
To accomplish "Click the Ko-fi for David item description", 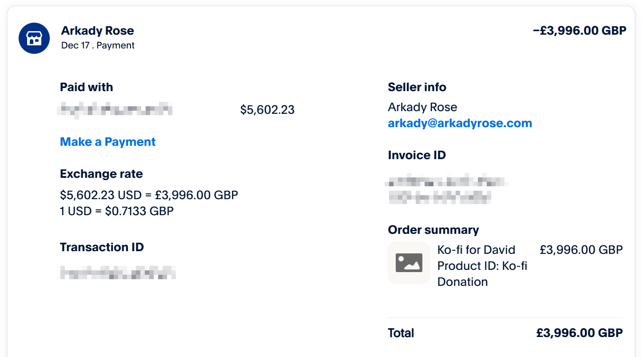I will (x=476, y=250).
